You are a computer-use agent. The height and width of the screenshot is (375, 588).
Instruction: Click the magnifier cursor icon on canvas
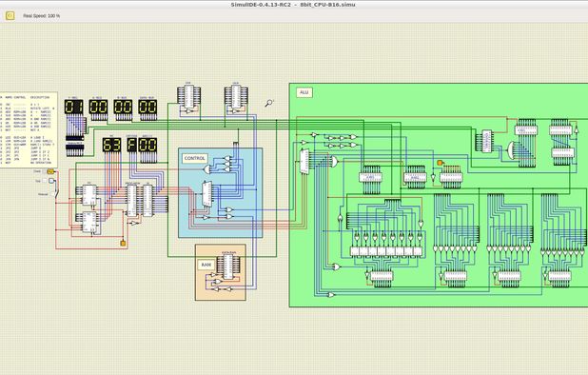[269, 103]
